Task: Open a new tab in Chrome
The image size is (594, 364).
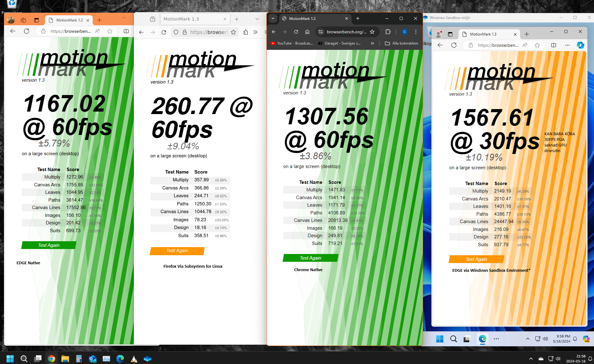Action: pos(358,18)
